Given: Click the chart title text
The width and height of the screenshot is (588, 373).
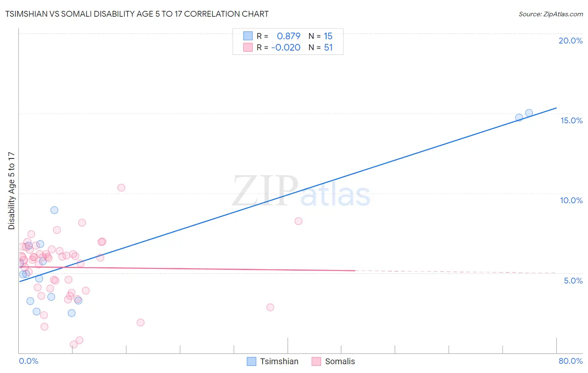Looking at the screenshot, I should click(137, 14).
